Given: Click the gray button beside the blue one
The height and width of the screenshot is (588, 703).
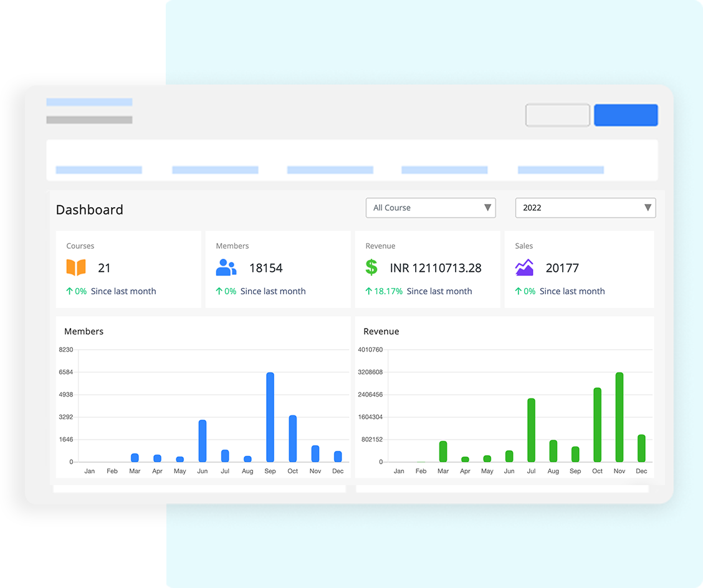Looking at the screenshot, I should coord(557,115).
